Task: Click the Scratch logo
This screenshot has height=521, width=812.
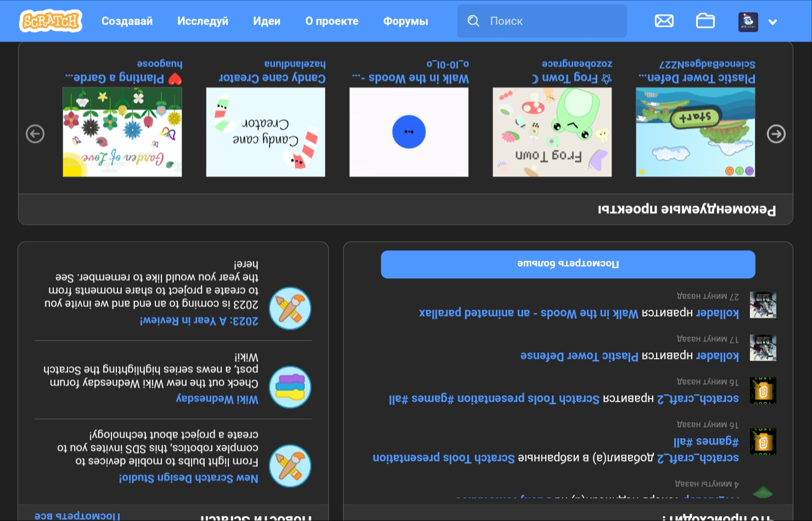Action: click(51, 20)
